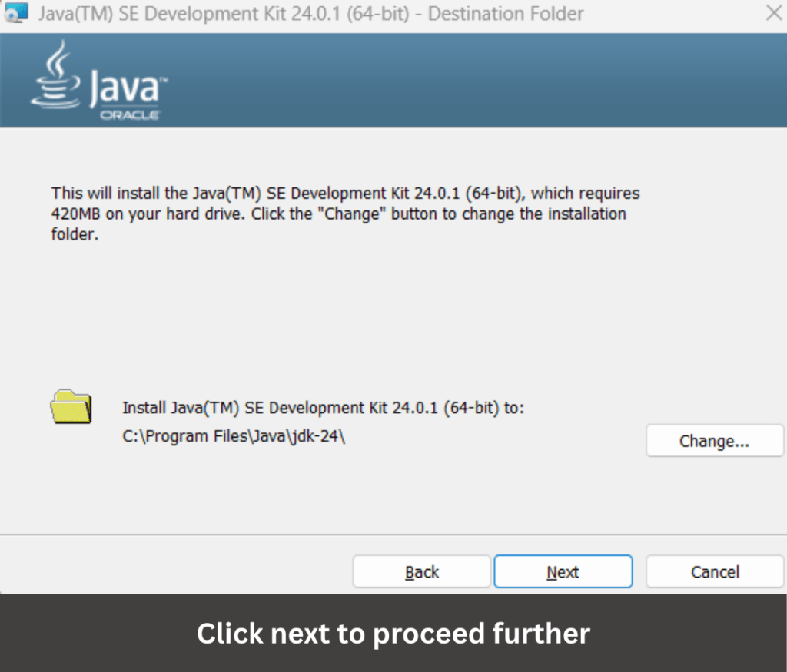
Task: Click the yellow folder icon
Action: coord(71,406)
